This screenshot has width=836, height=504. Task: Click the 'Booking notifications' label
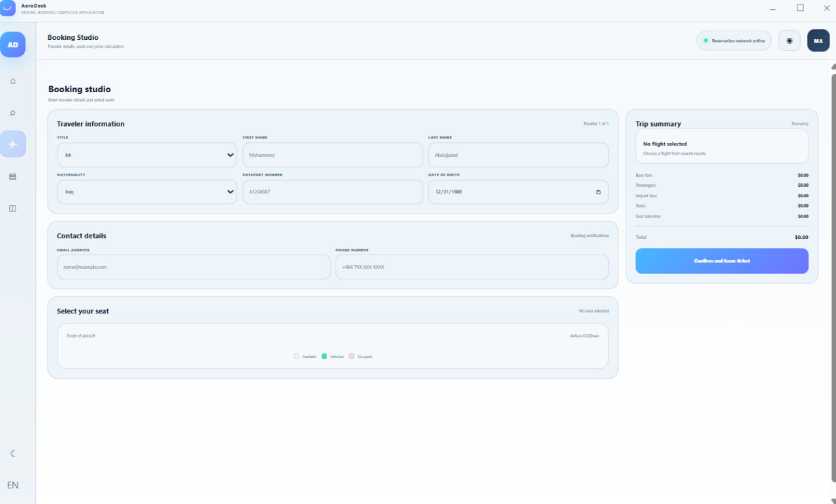pyautogui.click(x=590, y=236)
